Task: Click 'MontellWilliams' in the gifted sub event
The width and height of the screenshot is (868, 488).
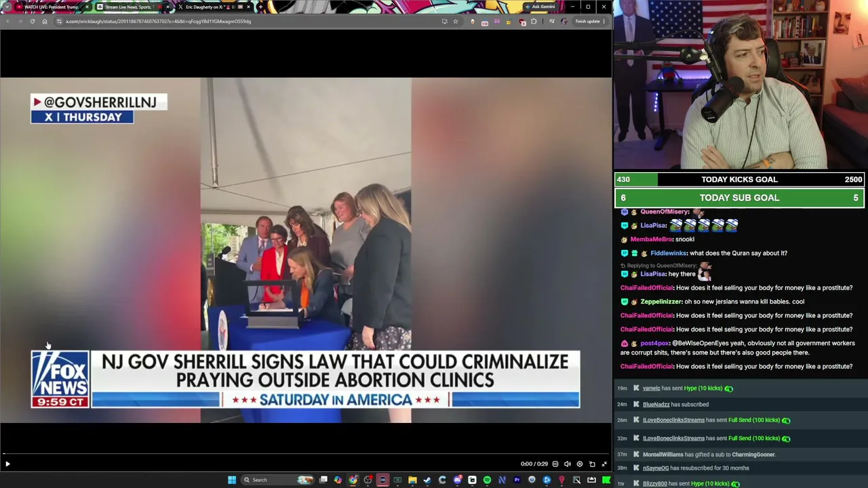Action: point(663,455)
